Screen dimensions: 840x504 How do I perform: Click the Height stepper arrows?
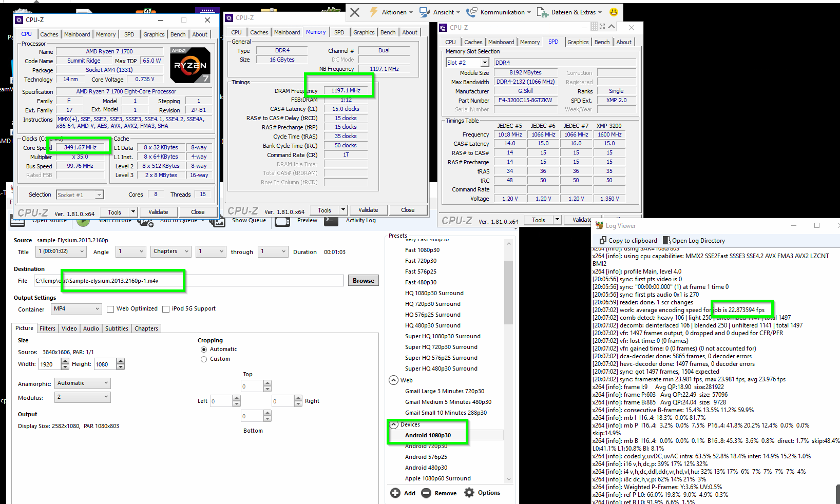click(x=120, y=364)
